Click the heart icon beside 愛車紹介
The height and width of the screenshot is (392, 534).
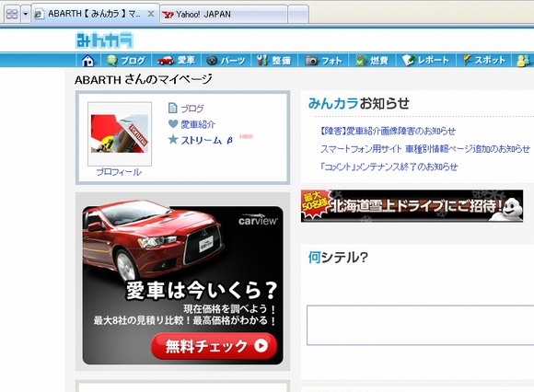click(x=173, y=124)
